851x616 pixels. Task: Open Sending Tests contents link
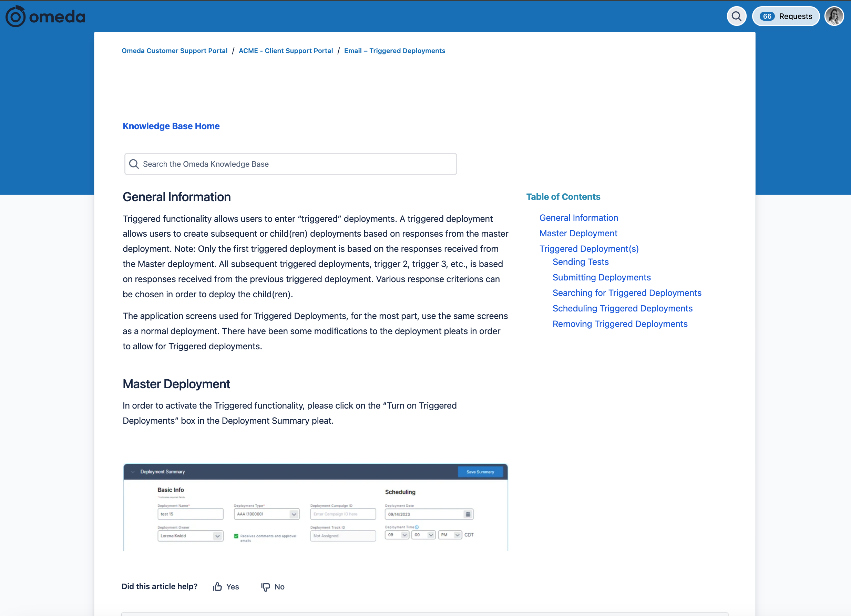tap(580, 262)
